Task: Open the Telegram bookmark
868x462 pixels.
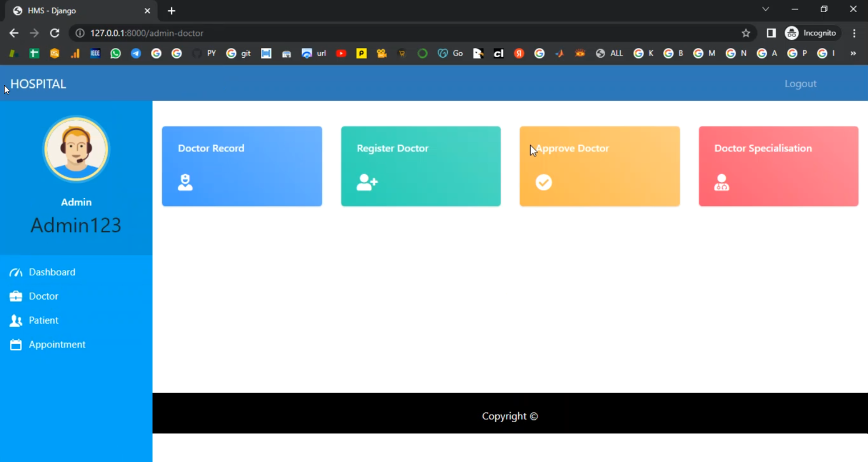Action: [x=136, y=53]
